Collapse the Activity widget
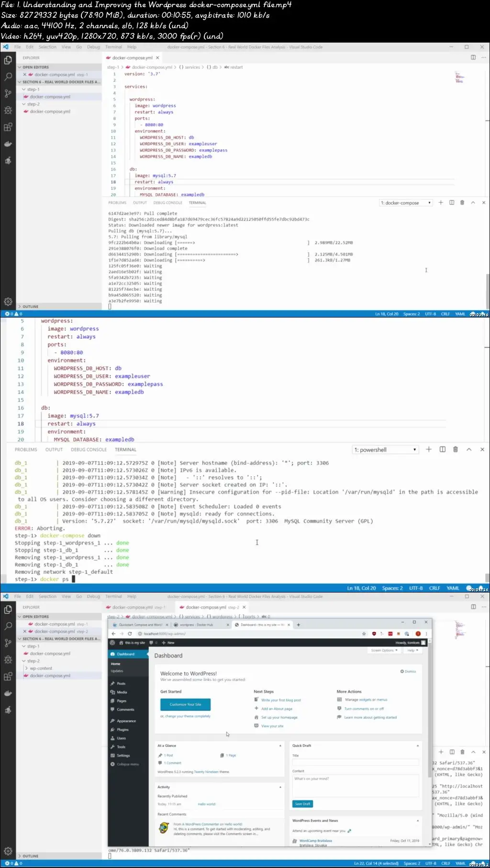Screen dimensions: 490x868 [280, 787]
